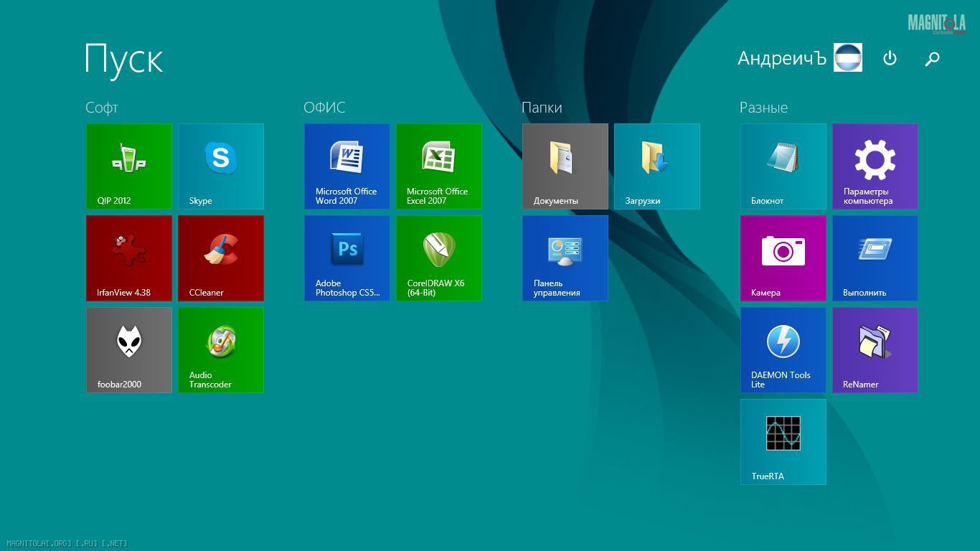Open the Загрузки folder tile
Screen dimensions: 980x551
point(657,166)
